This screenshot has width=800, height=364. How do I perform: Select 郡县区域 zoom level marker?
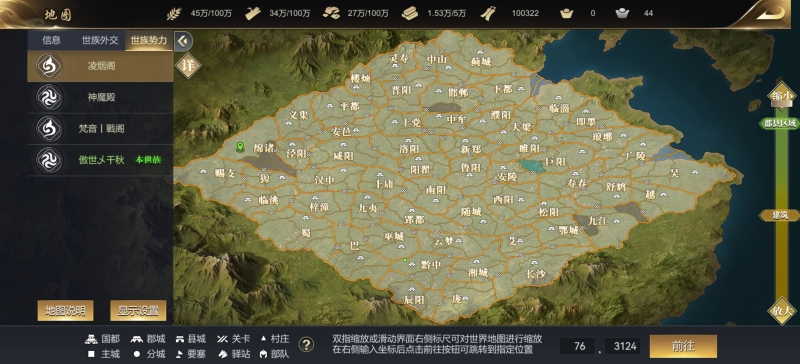pyautogui.click(x=779, y=124)
